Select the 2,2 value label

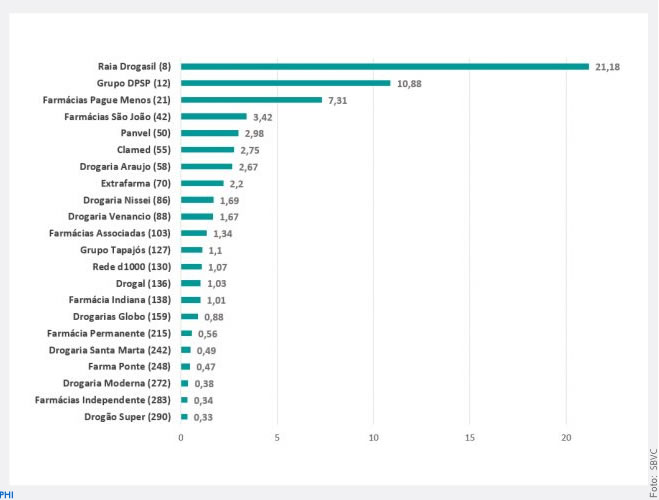tap(236, 184)
